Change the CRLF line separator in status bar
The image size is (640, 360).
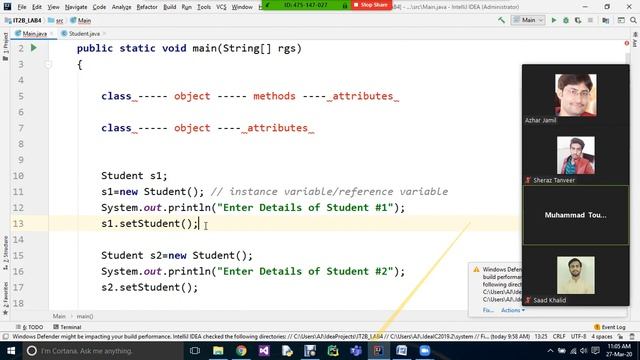tap(559, 337)
